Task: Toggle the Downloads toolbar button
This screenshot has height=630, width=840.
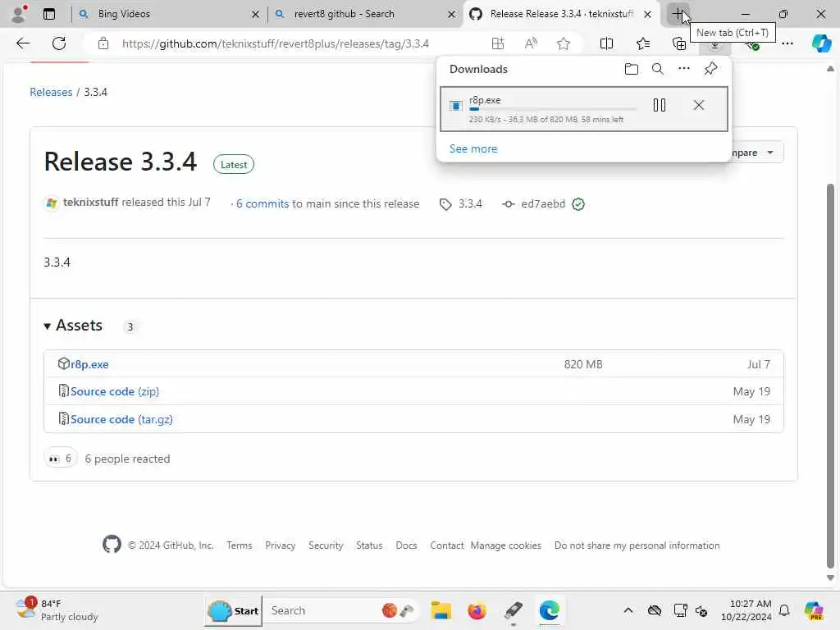Action: pos(715,46)
